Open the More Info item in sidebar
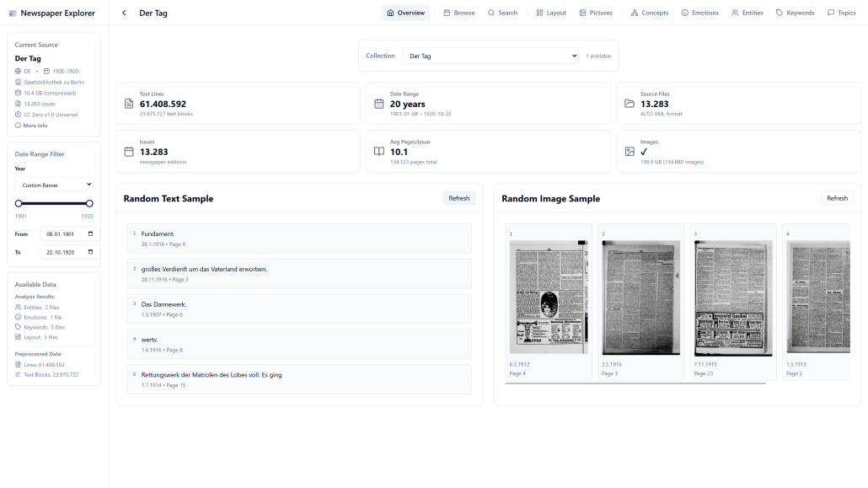Screen dimensions: 868x488 29,125
